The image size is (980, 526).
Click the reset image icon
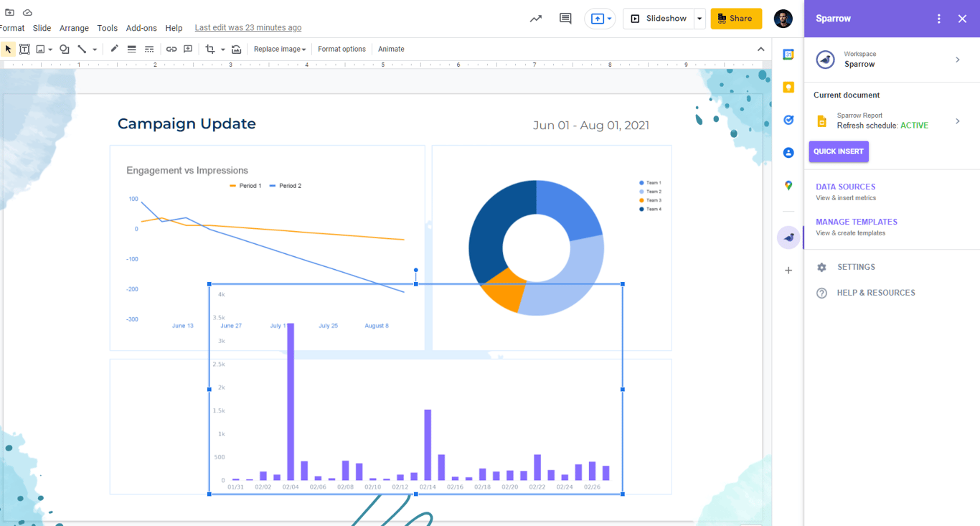point(236,49)
